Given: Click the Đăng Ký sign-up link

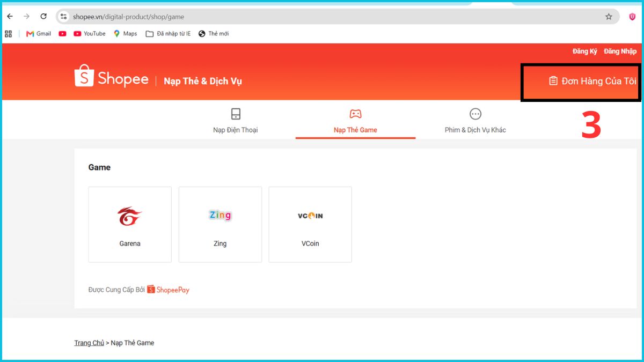Looking at the screenshot, I should 584,51.
